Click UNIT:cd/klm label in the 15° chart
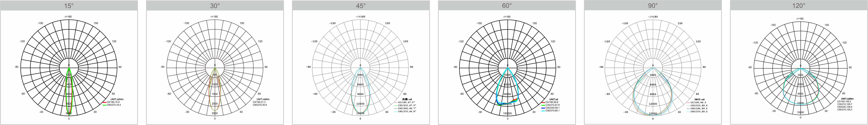This screenshot has width=868, height=125. pyautogui.click(x=117, y=99)
